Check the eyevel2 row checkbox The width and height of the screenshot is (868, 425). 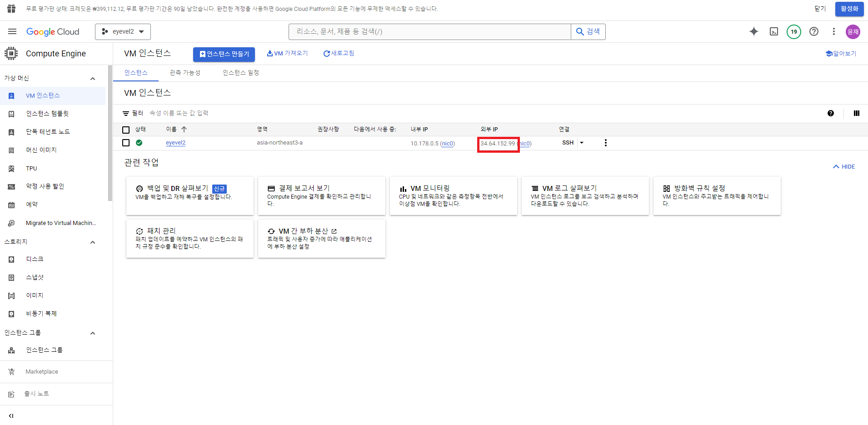(x=126, y=143)
